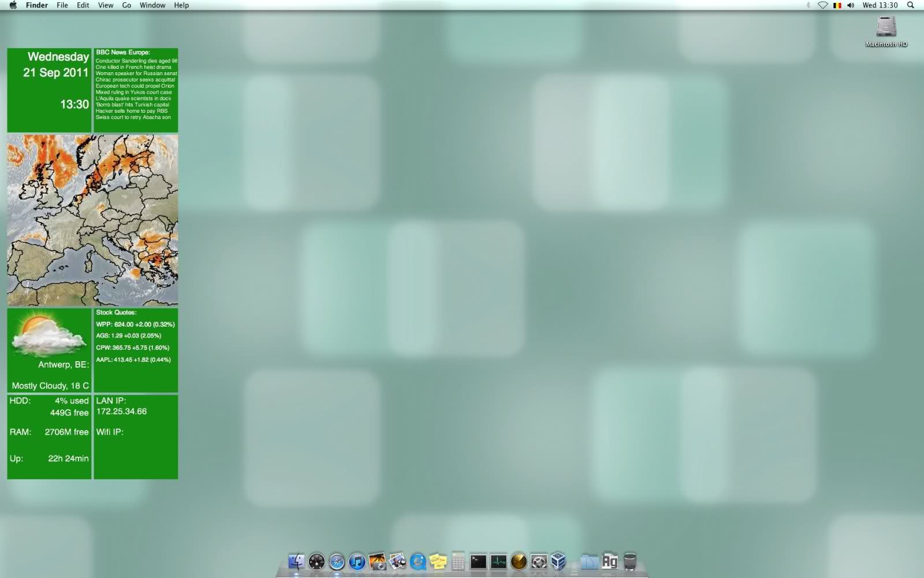Open input source flag menu
924x578 pixels.
(837, 5)
